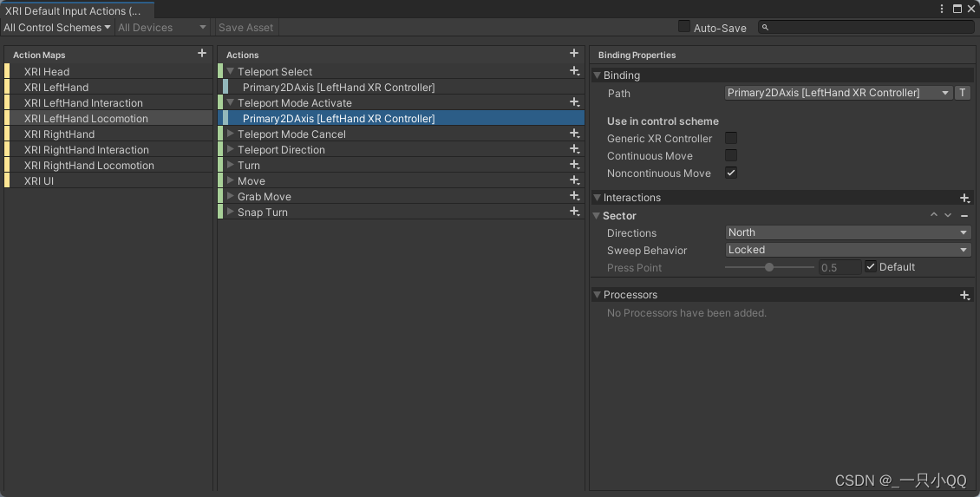The width and height of the screenshot is (980, 497).
Task: Toggle the Auto-Save checkbox
Action: point(684,26)
